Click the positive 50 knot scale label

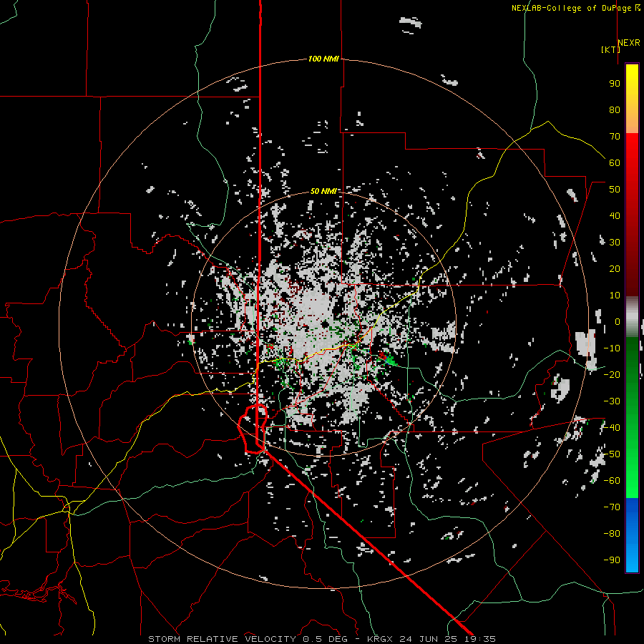[615, 190]
